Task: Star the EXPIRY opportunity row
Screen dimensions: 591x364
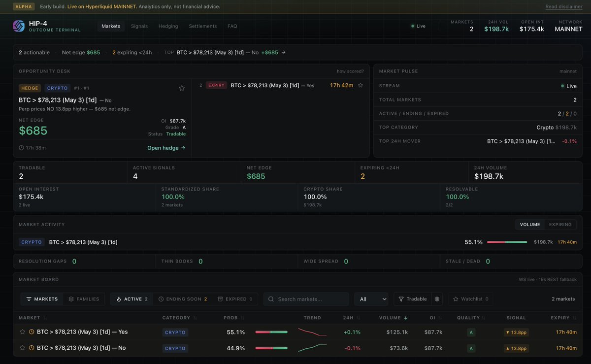Action: pos(361,85)
